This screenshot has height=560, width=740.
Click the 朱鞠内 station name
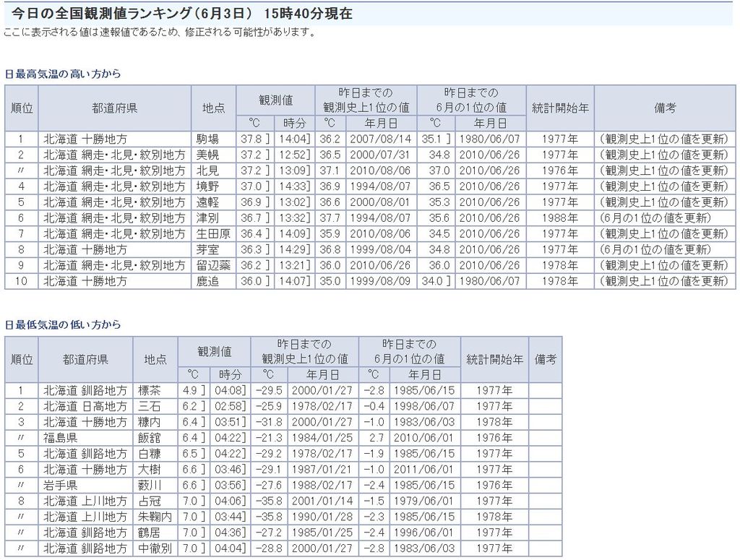pyautogui.click(x=154, y=517)
